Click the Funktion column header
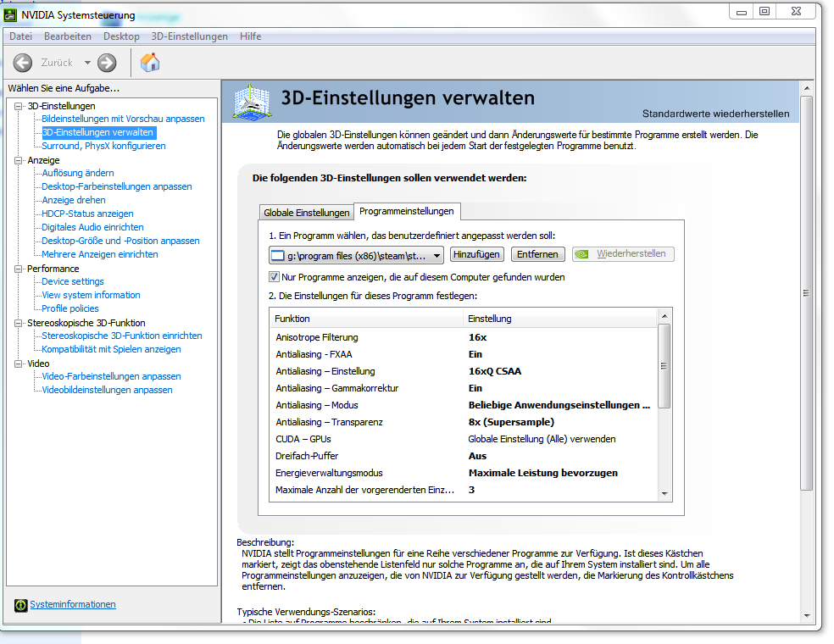Viewport: 834px width, 644px height. (x=366, y=319)
